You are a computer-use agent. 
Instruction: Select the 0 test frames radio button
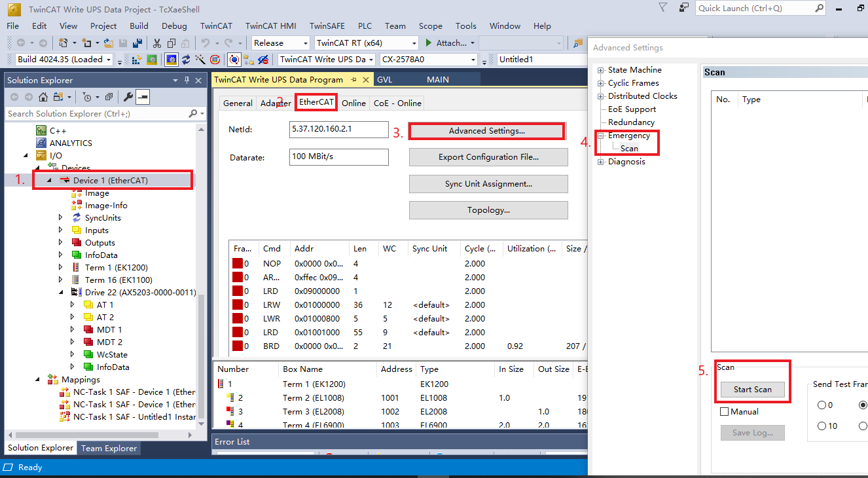(822, 405)
